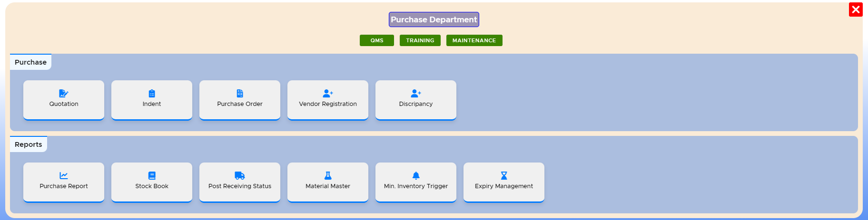
Task: Click the Purchase Department title
Action: click(x=434, y=19)
